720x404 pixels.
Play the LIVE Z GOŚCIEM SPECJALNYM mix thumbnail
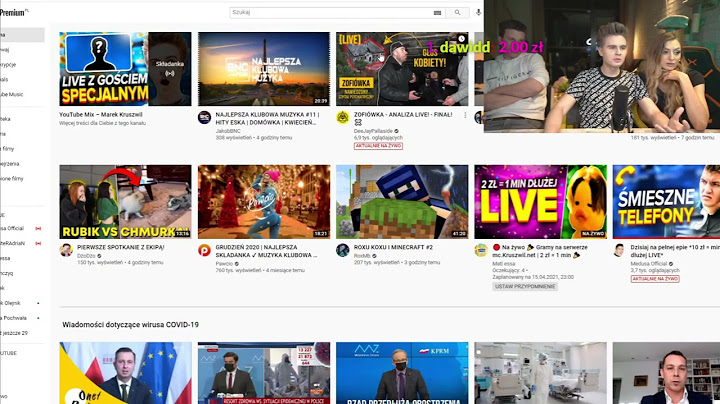point(125,69)
